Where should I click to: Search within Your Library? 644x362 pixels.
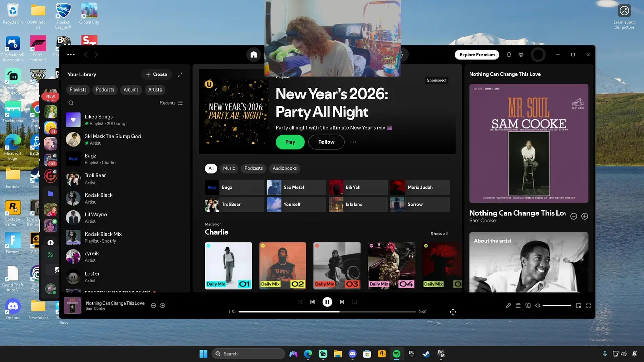tap(71, 103)
